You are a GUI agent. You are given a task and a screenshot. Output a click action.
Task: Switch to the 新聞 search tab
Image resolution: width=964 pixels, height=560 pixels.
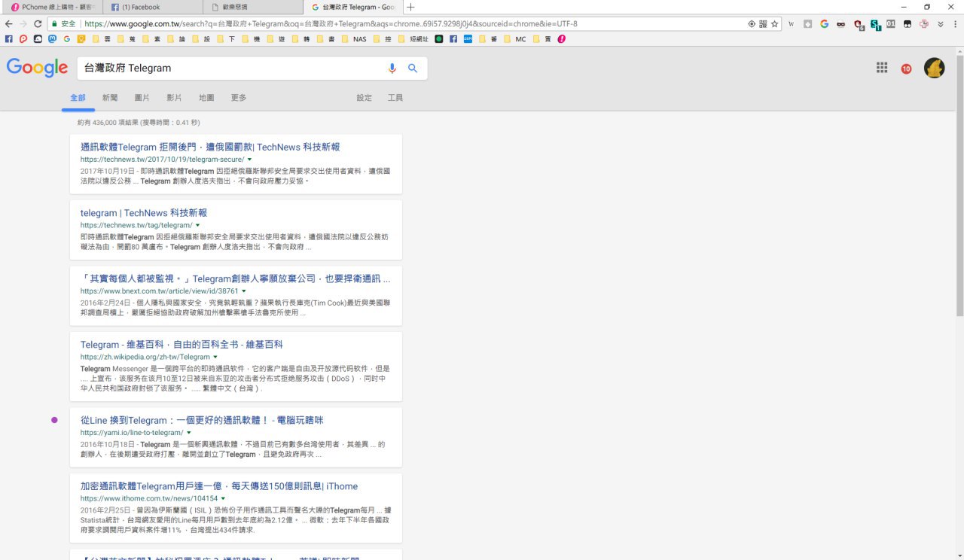pos(110,98)
